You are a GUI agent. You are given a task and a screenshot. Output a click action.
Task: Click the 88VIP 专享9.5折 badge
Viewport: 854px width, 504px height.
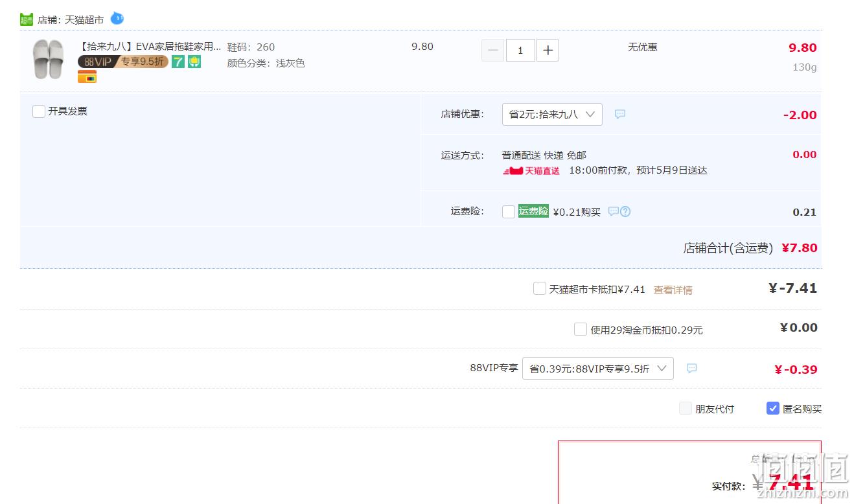(x=123, y=62)
